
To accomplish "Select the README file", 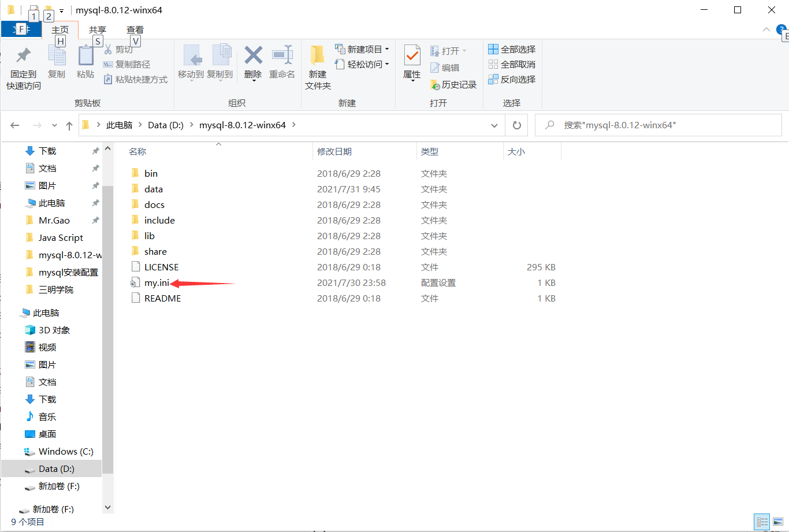I will [x=162, y=298].
